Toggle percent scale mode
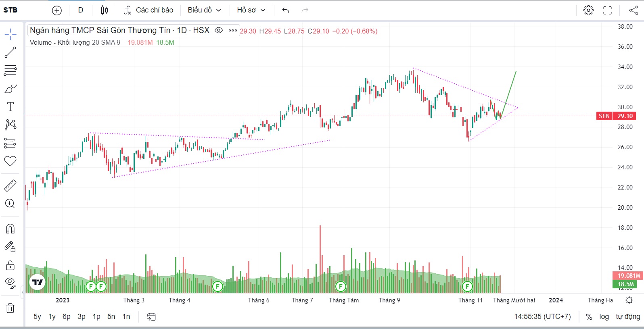Image resolution: width=644 pixels, height=329 pixels. [589, 317]
